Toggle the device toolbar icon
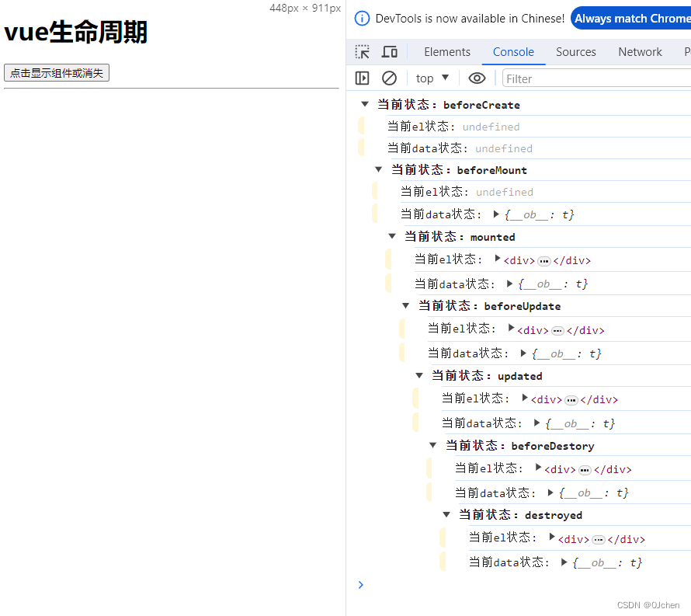 click(x=389, y=52)
